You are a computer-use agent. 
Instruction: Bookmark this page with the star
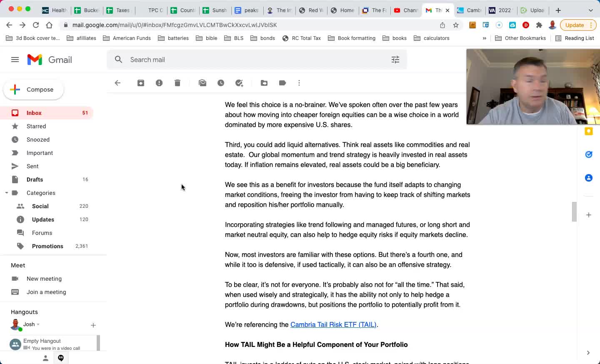456,25
